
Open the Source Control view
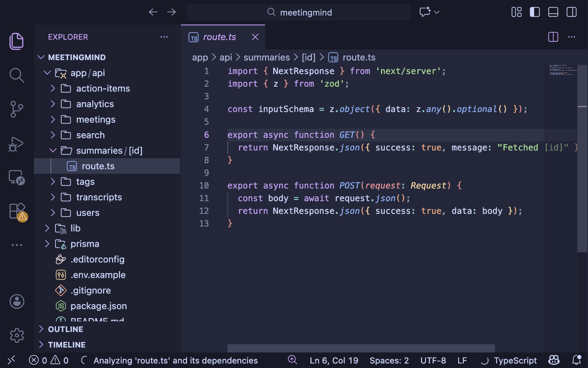[16, 109]
